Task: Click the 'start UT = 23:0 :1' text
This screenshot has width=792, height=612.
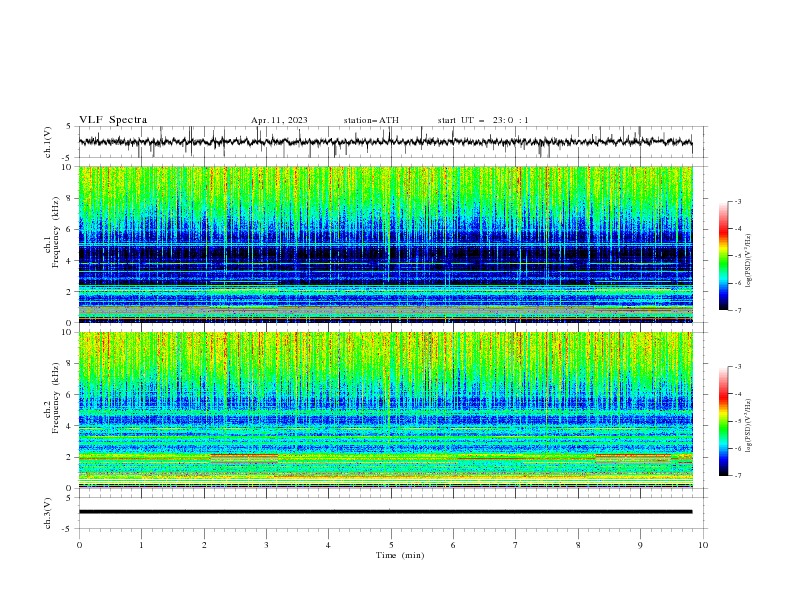Action: (x=483, y=120)
